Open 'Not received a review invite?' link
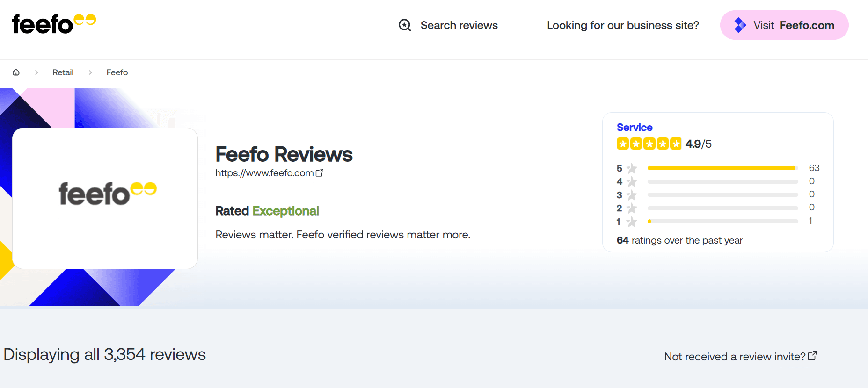Screen dimensions: 868x388 (741, 357)
